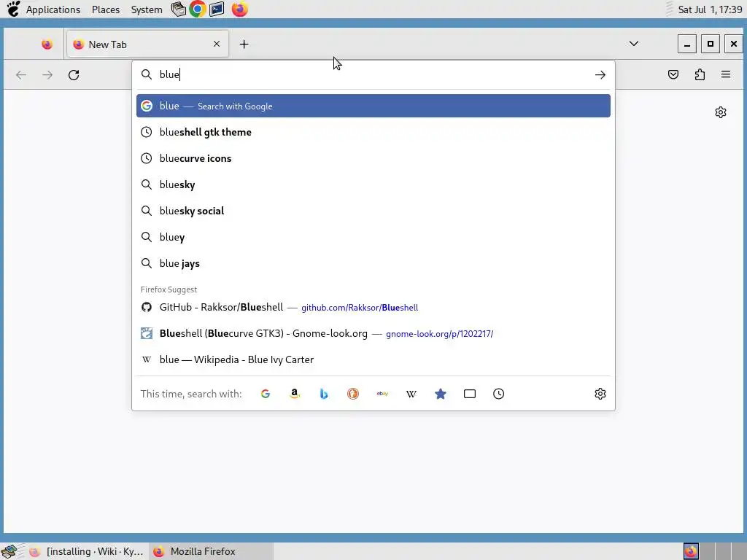Open the Extensions puzzle icon
Viewport: 747px width, 560px height.
point(700,74)
